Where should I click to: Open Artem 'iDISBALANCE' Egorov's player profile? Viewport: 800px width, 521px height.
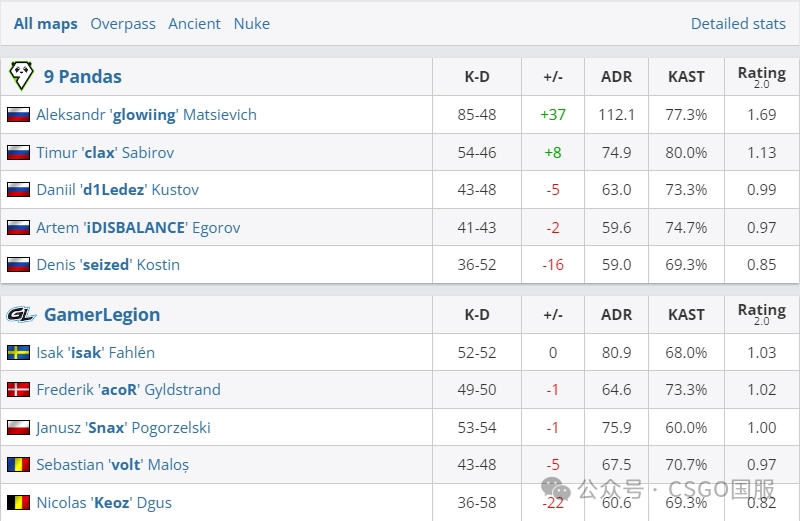click(x=138, y=228)
